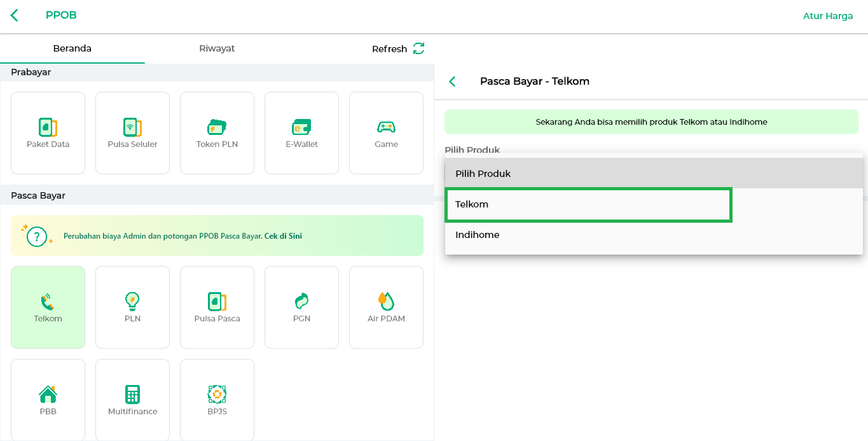The image size is (868, 441).
Task: Choose Pilih Produk placeholder option
Action: [x=654, y=174]
